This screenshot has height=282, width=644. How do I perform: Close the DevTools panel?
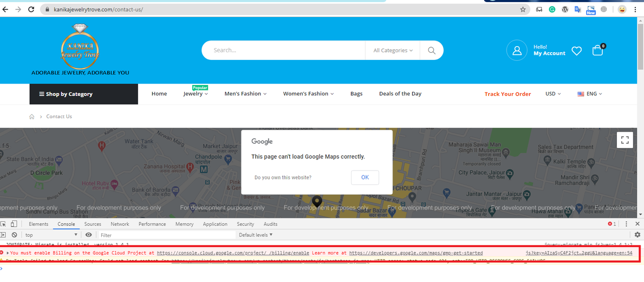pos(637,224)
